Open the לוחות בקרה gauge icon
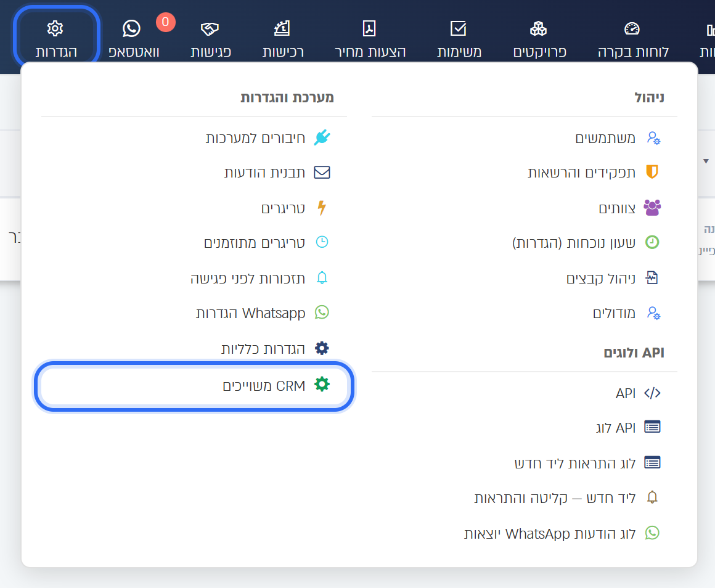The height and width of the screenshot is (588, 715). (x=632, y=29)
